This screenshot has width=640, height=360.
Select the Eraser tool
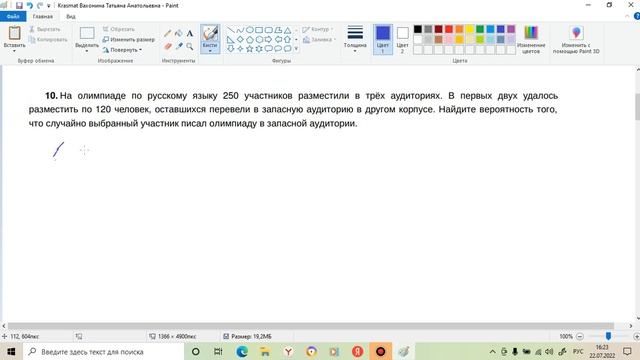[x=168, y=46]
